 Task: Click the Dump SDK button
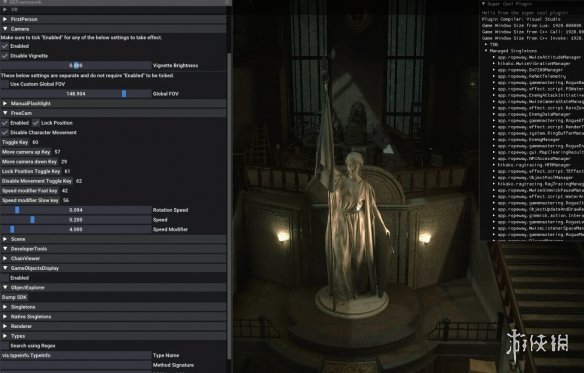[x=14, y=297]
